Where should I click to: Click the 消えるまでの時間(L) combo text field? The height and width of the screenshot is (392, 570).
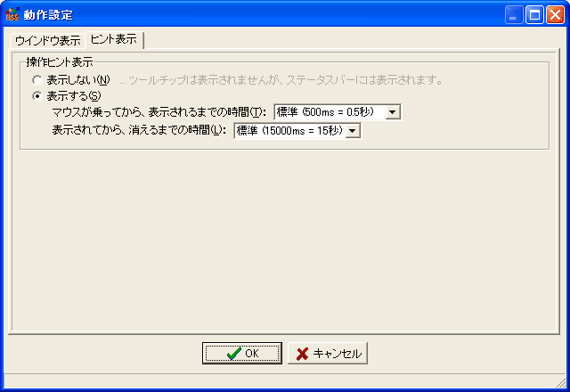[x=289, y=131]
